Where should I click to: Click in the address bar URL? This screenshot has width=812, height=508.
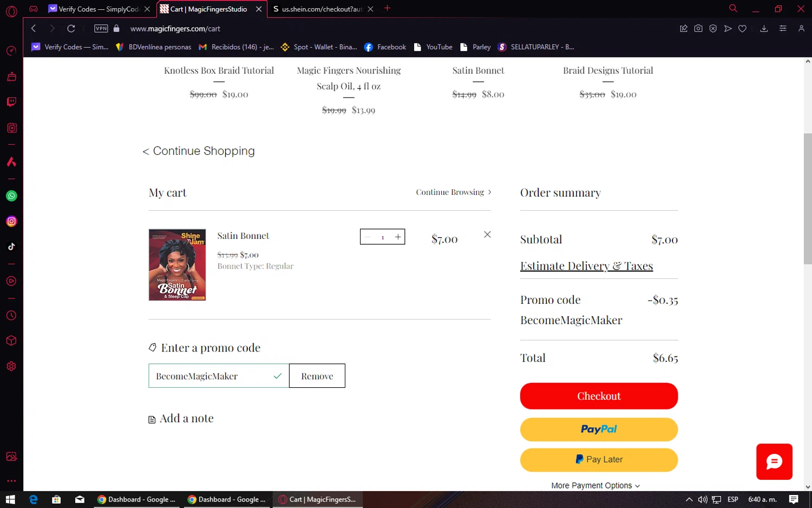coord(175,29)
